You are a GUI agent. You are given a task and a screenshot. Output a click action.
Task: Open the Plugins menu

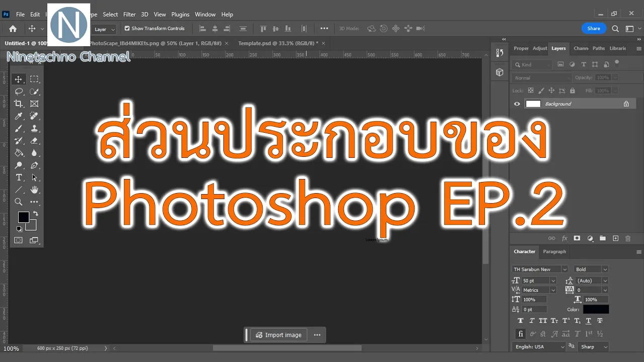tap(180, 15)
